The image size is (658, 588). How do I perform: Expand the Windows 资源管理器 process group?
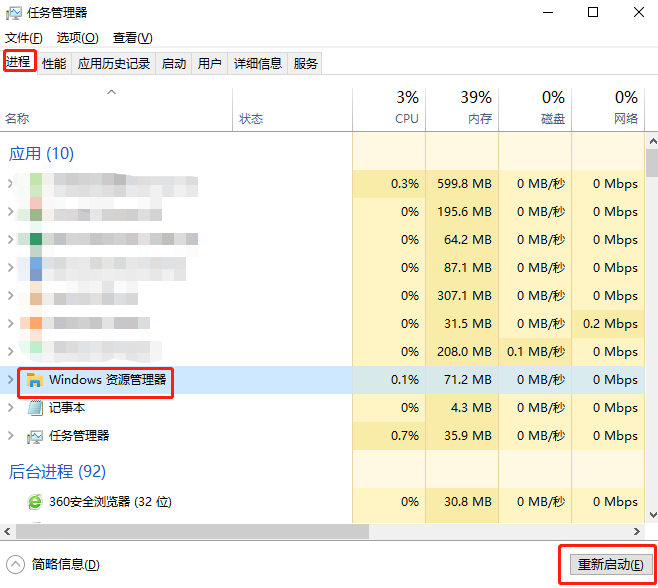[x=11, y=380]
